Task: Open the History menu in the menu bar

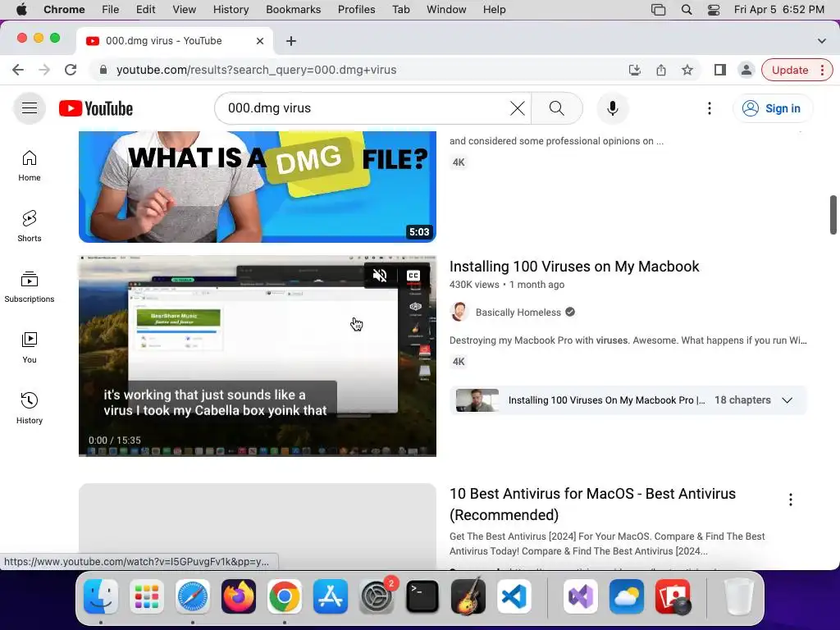Action: click(x=231, y=10)
